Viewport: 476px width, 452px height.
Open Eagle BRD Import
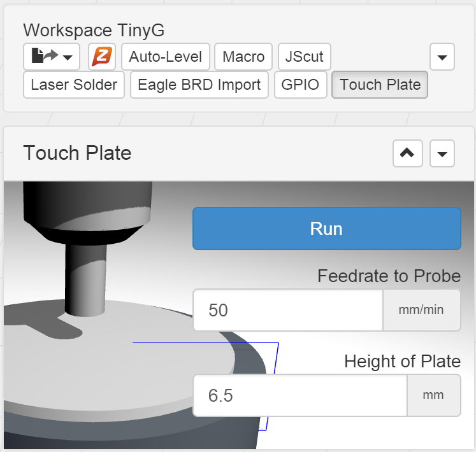(x=199, y=85)
